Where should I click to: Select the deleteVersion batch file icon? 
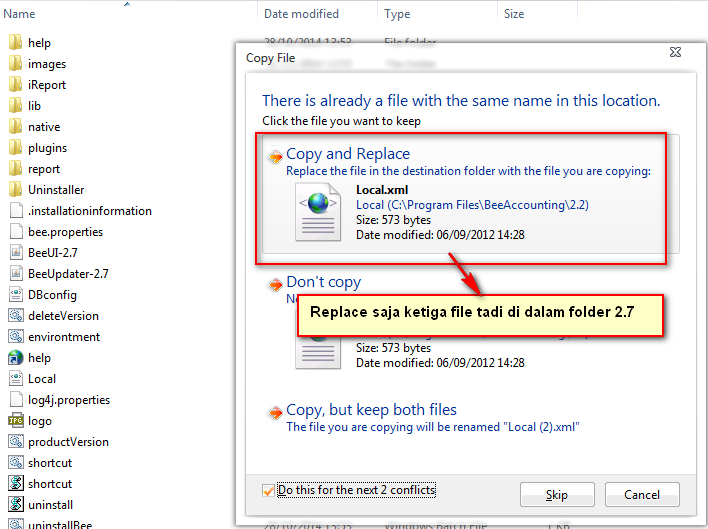coord(16,316)
